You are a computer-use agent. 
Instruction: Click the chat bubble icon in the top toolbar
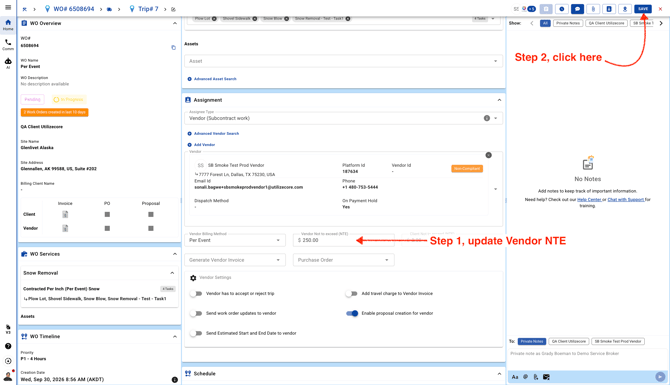pyautogui.click(x=577, y=9)
